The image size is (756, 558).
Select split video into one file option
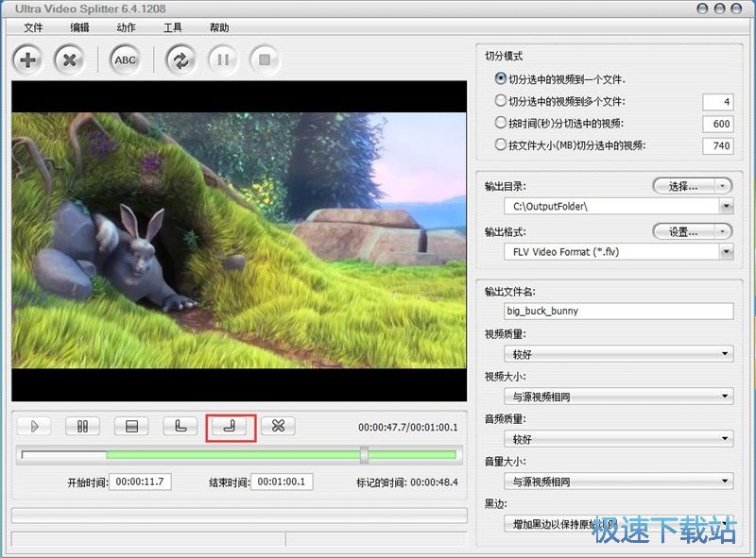[501, 79]
